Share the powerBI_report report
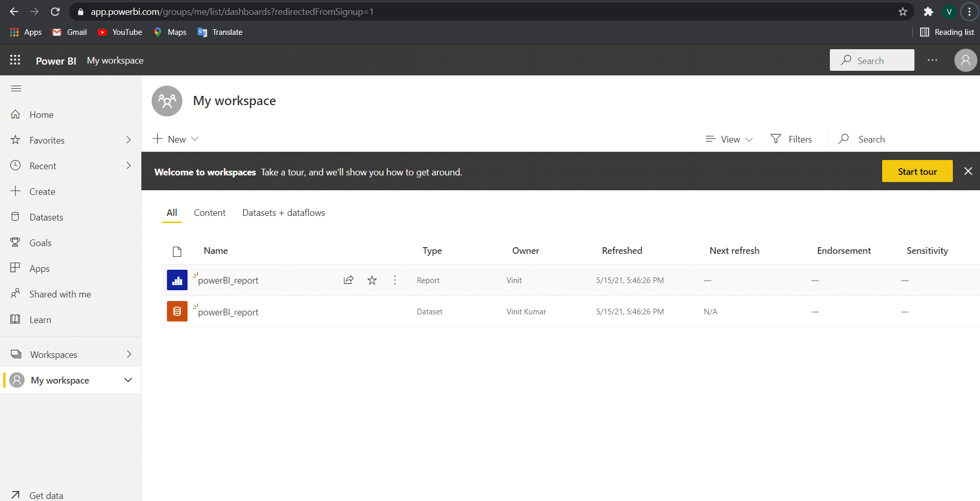The image size is (980, 501). coord(348,280)
